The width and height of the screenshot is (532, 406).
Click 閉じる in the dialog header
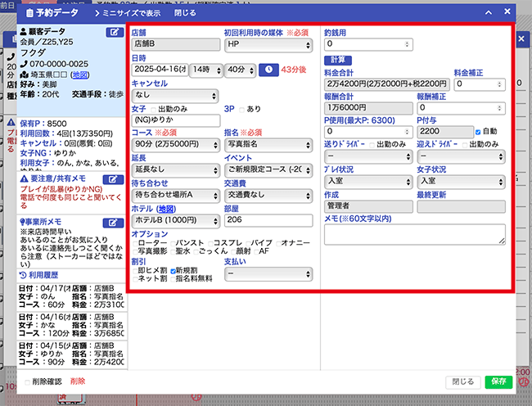[185, 13]
